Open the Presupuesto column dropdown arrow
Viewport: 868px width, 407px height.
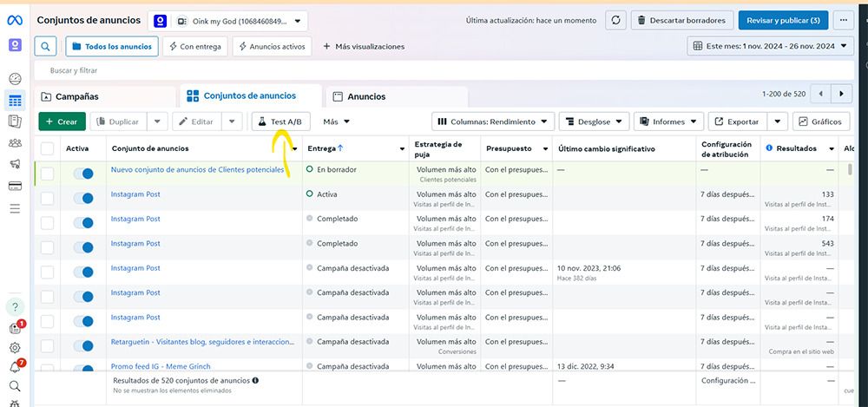(546, 149)
